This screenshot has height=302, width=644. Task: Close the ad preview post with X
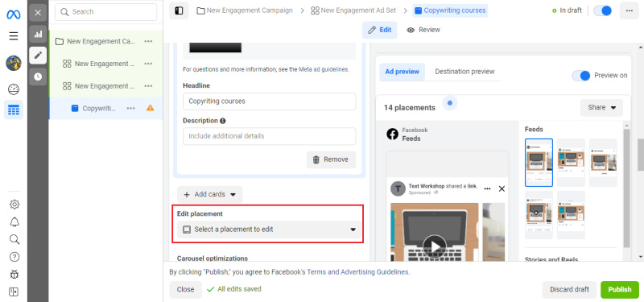502,188
